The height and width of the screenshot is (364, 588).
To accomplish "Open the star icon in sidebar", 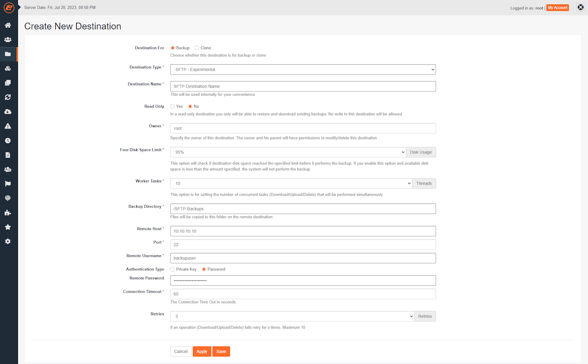I will point(8,227).
